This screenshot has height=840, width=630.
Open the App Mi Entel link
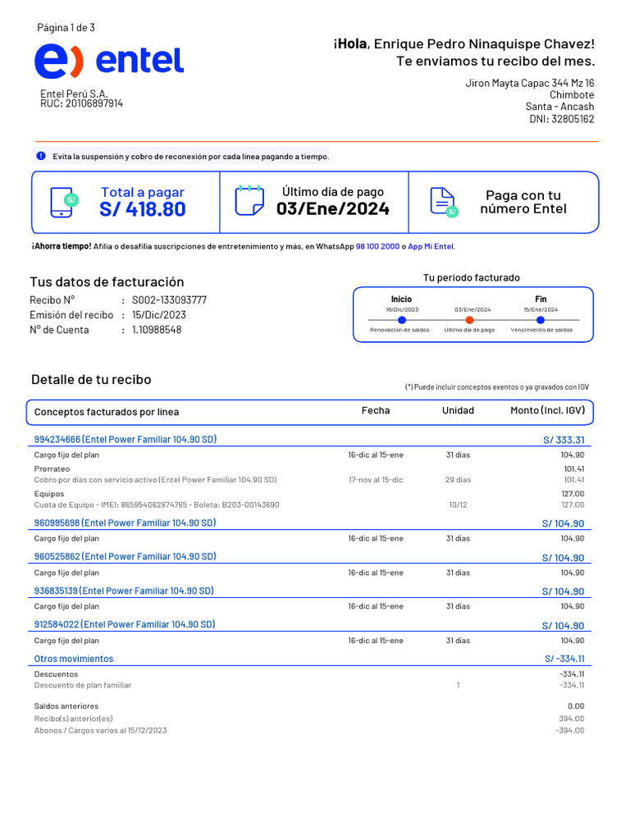click(431, 246)
